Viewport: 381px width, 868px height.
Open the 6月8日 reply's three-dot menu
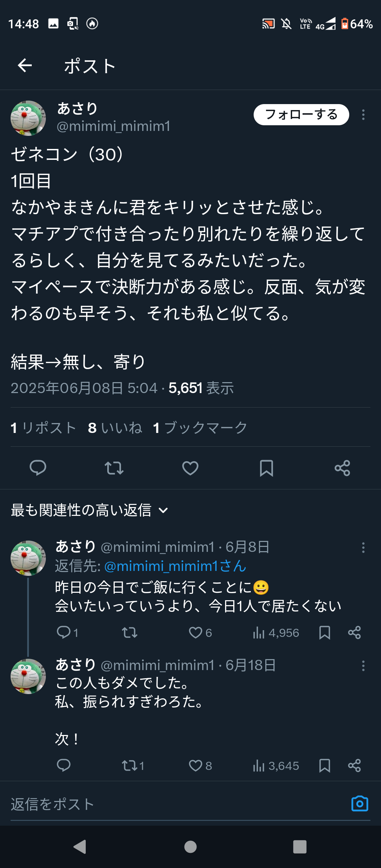pyautogui.click(x=363, y=547)
